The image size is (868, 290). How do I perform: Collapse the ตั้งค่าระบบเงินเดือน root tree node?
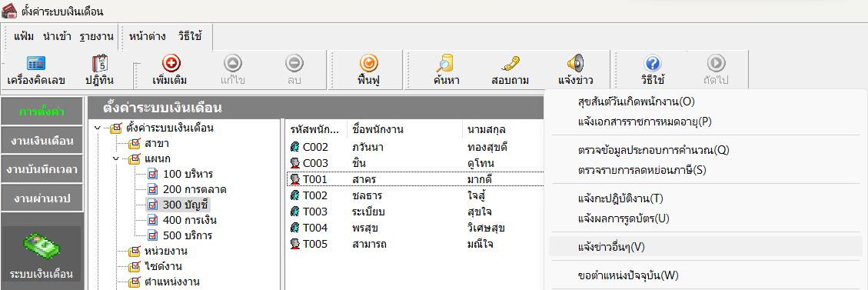pos(98,128)
